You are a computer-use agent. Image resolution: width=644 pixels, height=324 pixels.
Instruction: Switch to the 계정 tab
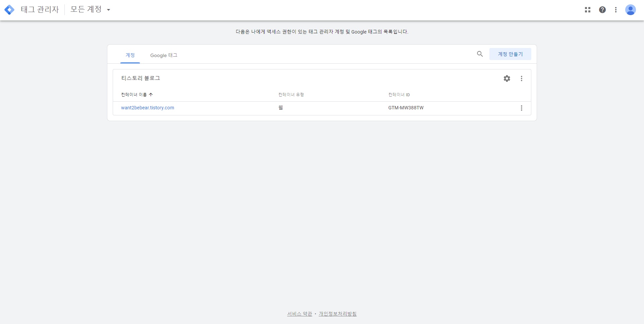130,55
